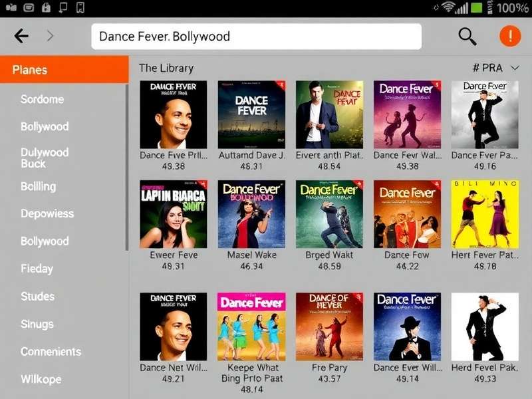Viewport: 532px width, 399px height.
Task: Click the Fro Pary album title
Action: click(329, 367)
